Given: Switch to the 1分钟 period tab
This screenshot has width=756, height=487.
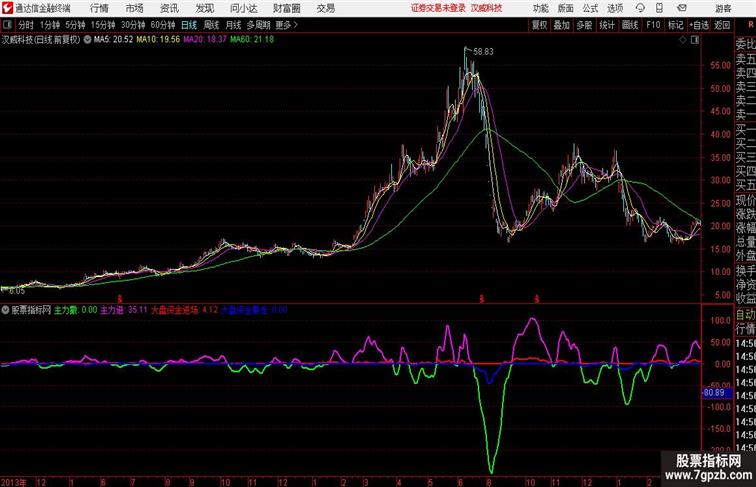Looking at the screenshot, I should click(x=50, y=25).
